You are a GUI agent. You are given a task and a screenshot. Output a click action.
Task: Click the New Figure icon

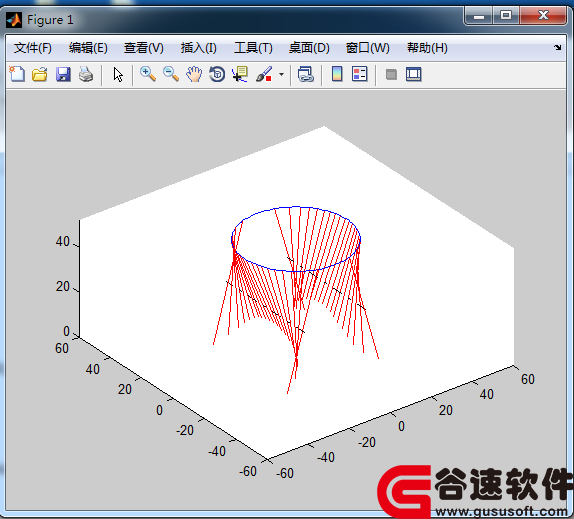[x=17, y=74]
